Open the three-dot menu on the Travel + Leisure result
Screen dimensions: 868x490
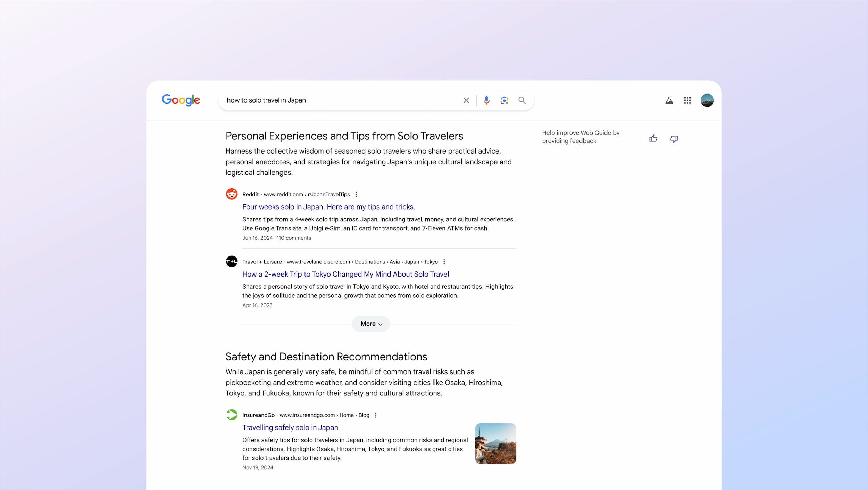pos(444,262)
